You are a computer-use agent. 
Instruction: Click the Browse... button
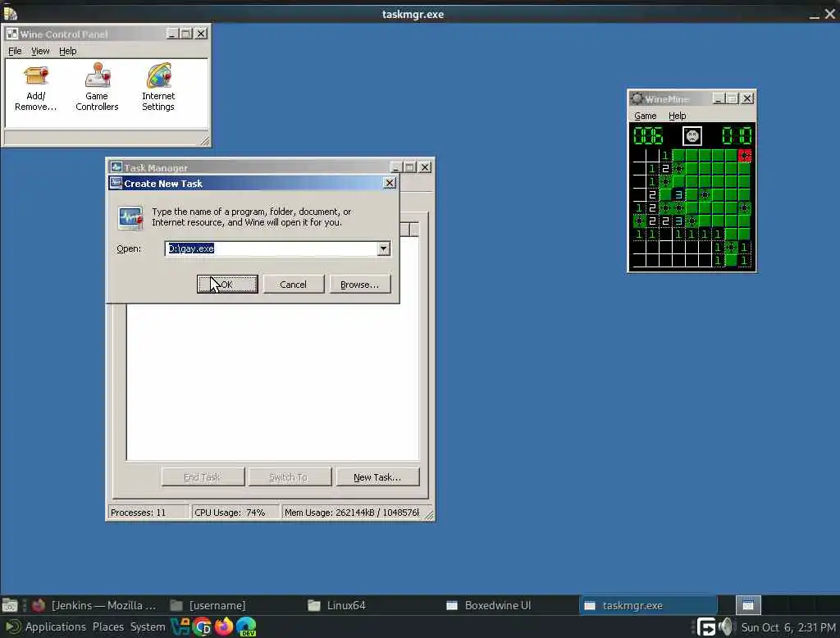pyautogui.click(x=359, y=285)
